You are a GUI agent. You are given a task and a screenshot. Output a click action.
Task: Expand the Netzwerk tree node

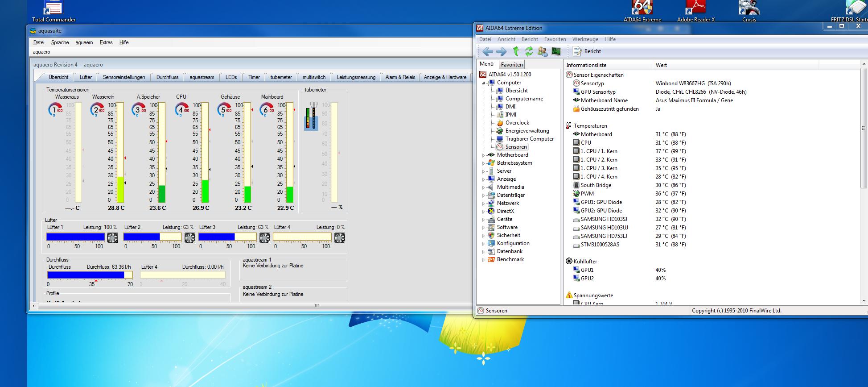coord(483,204)
